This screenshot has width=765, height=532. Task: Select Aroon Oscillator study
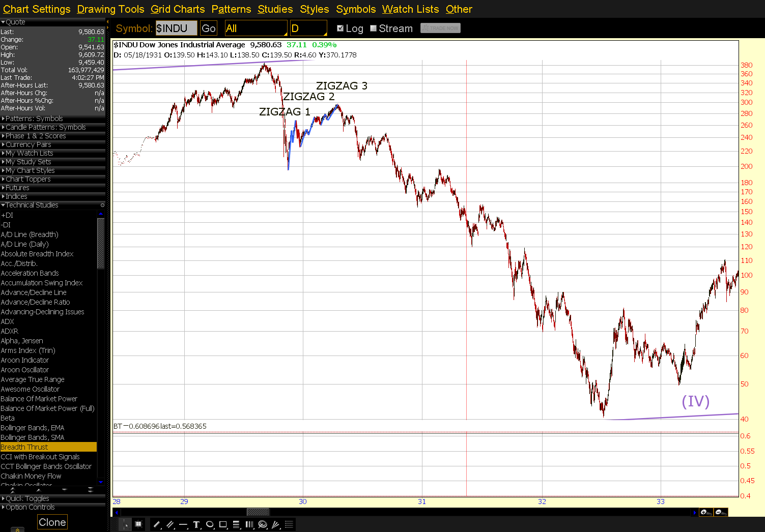pos(48,370)
